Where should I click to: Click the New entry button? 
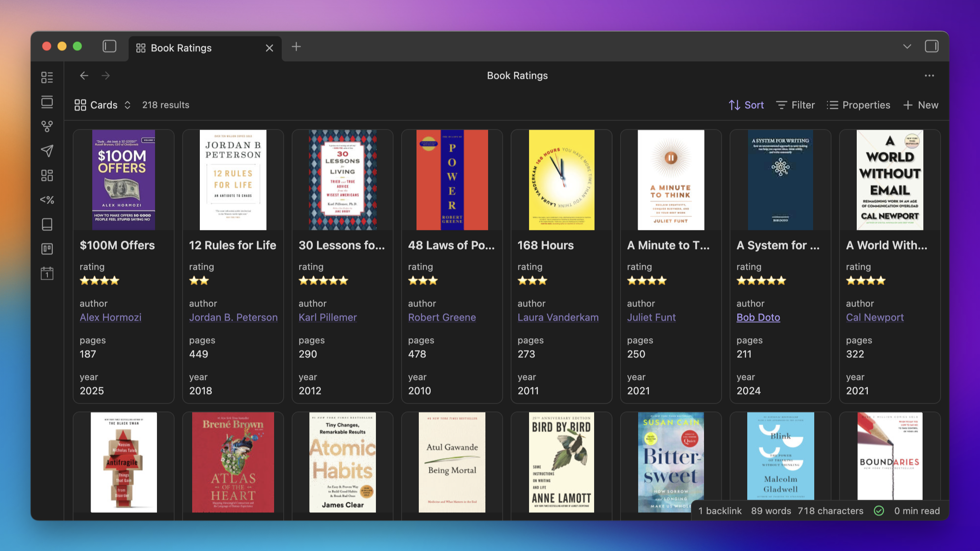pyautogui.click(x=921, y=105)
